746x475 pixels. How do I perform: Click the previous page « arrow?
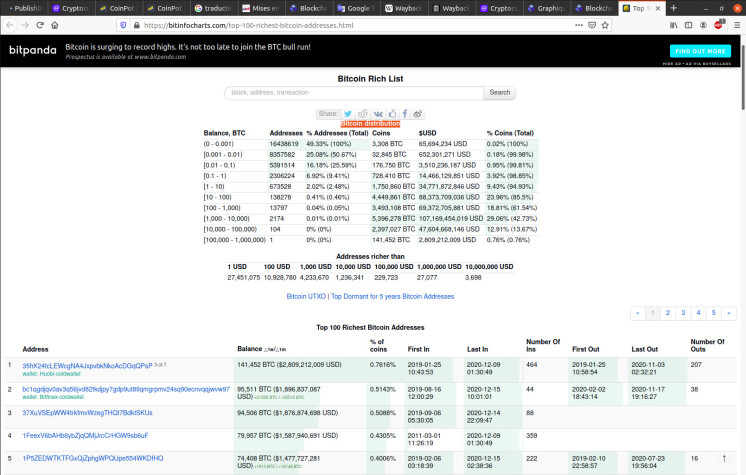(x=638, y=313)
